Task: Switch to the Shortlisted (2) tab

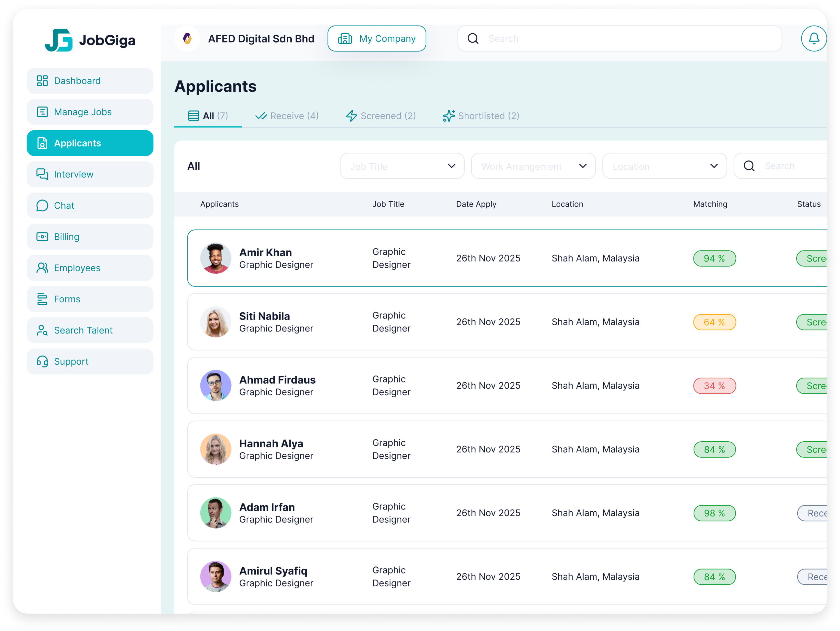Action: [x=481, y=116]
